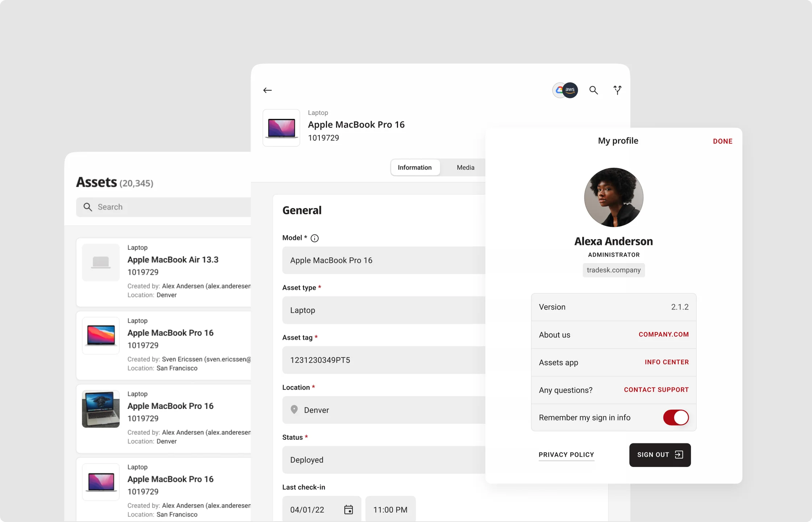The width and height of the screenshot is (812, 522).
Task: Click the placeholder thumbnail of MacBook Air
Action: click(x=101, y=262)
